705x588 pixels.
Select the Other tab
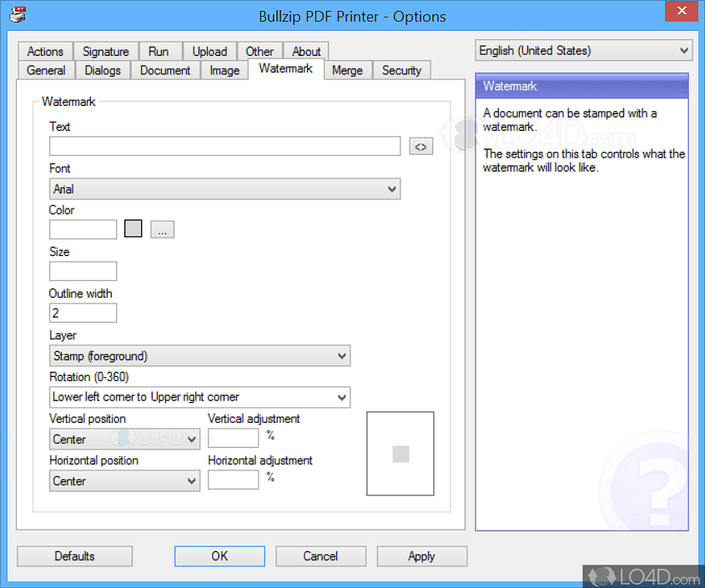point(259,51)
